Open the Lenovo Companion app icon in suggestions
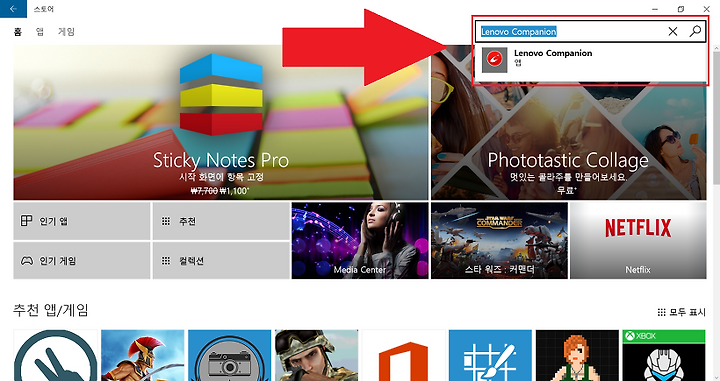The image size is (720, 381). tap(495, 60)
